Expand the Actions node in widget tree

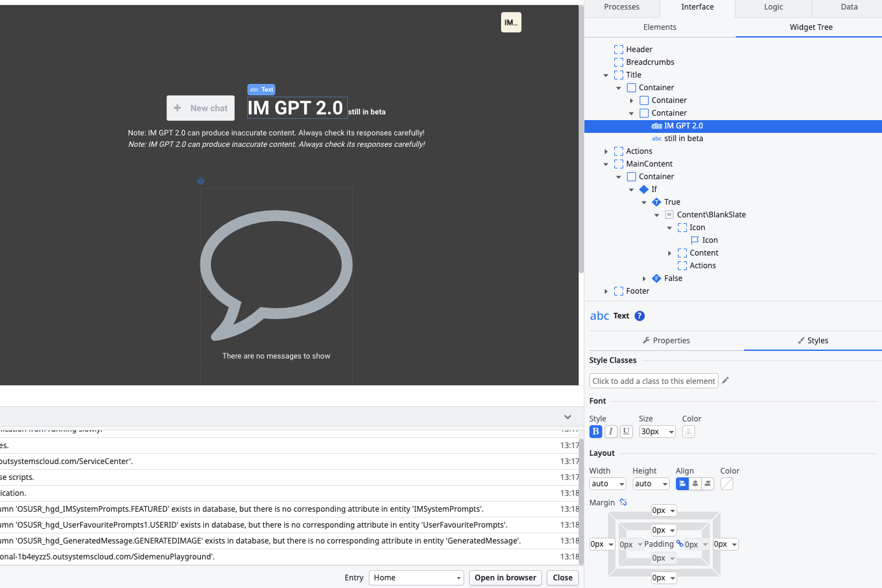606,151
